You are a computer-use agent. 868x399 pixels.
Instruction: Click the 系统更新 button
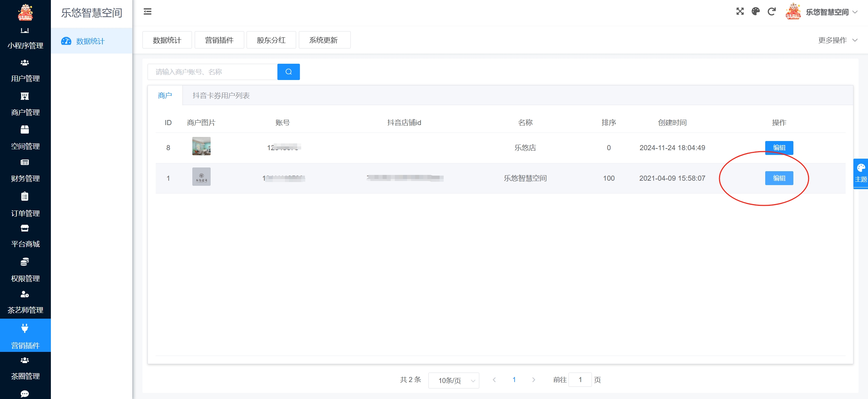coord(324,40)
